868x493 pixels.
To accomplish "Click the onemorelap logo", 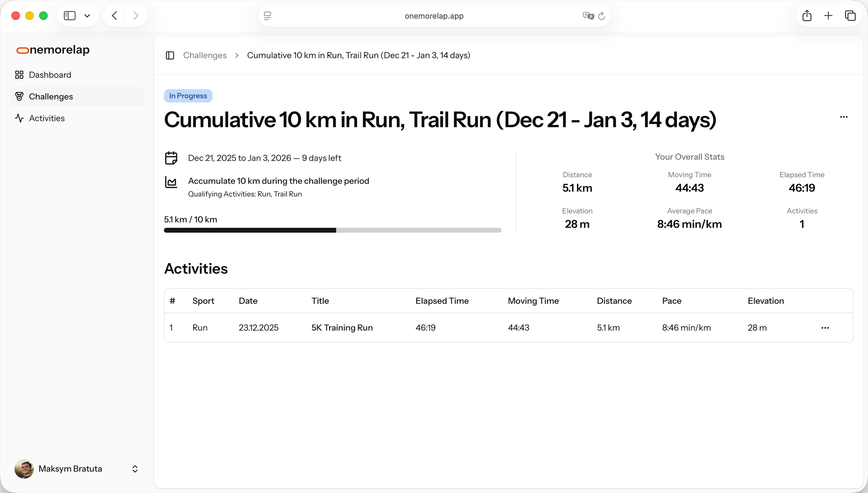I will click(x=53, y=50).
